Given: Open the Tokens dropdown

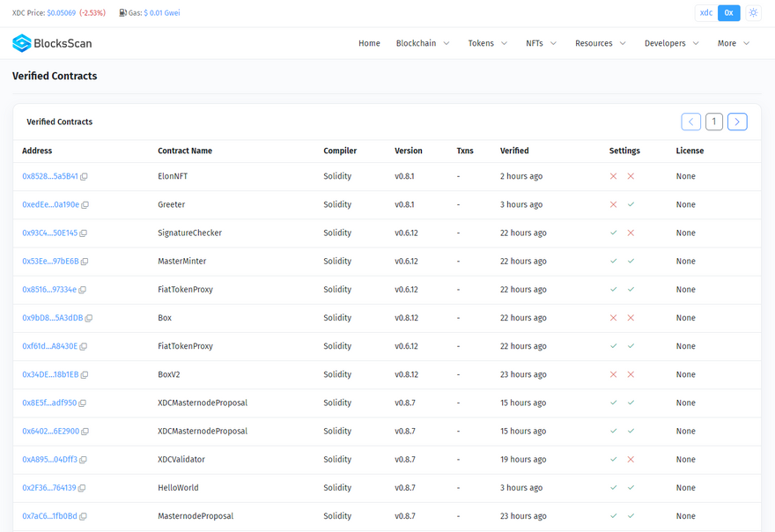Looking at the screenshot, I should (x=487, y=43).
